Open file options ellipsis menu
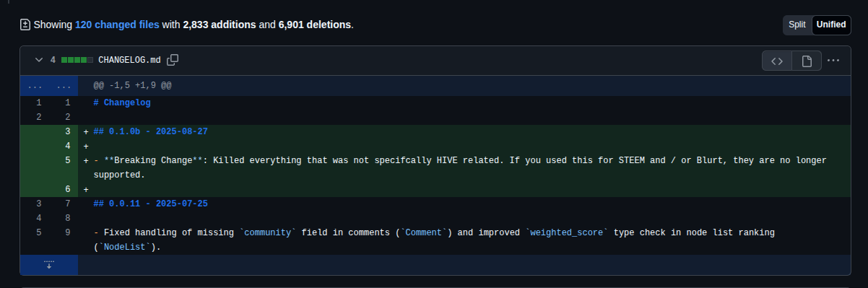 833,61
